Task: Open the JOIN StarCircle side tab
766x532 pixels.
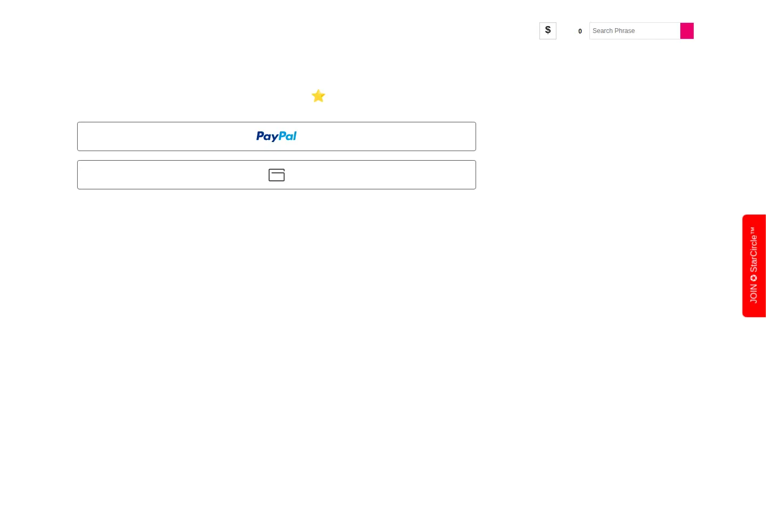Action: tap(754, 266)
